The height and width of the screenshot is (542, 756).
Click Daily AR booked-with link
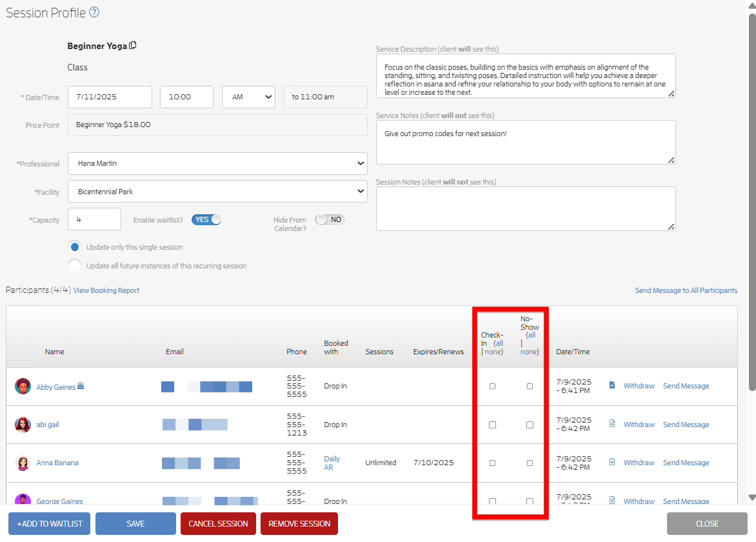pyautogui.click(x=332, y=463)
